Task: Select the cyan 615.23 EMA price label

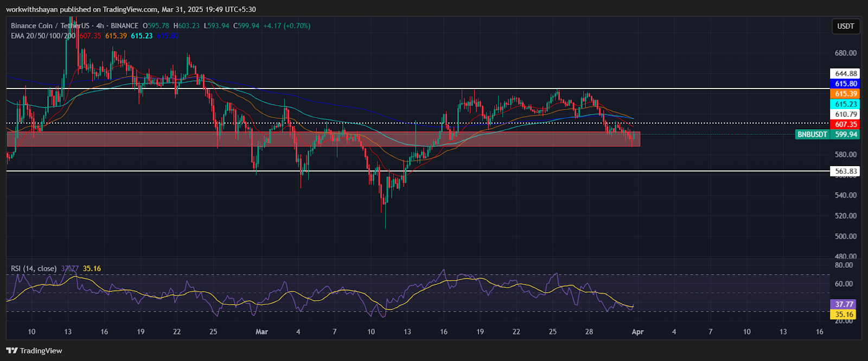Action: (x=845, y=104)
